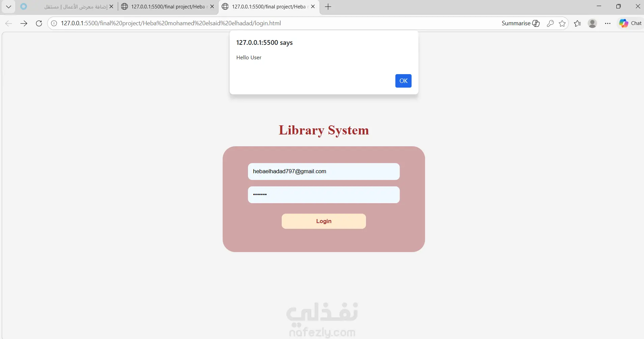Open the user profile icon
Screen dimensions: 644x339
(592, 23)
